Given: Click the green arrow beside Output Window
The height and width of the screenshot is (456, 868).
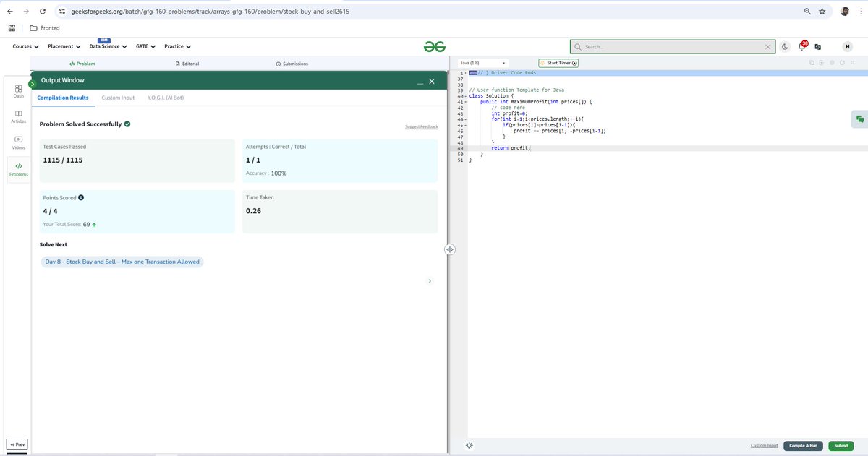Looking at the screenshot, I should pyautogui.click(x=32, y=84).
